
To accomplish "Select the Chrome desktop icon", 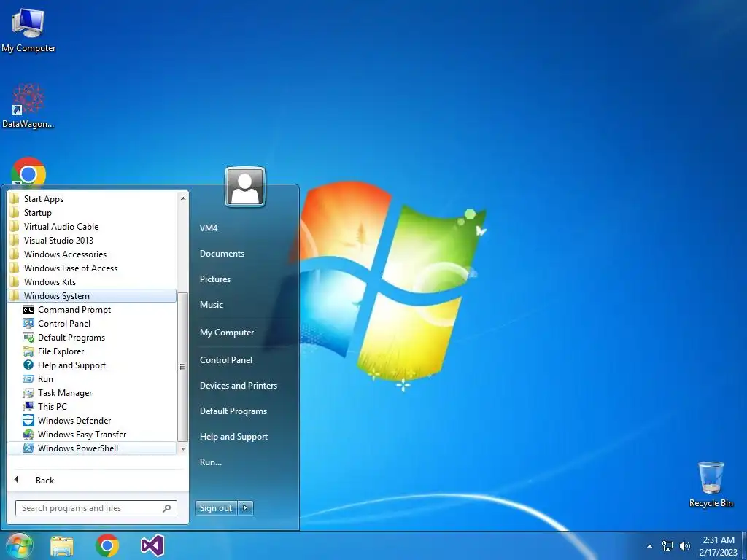I will [28, 171].
